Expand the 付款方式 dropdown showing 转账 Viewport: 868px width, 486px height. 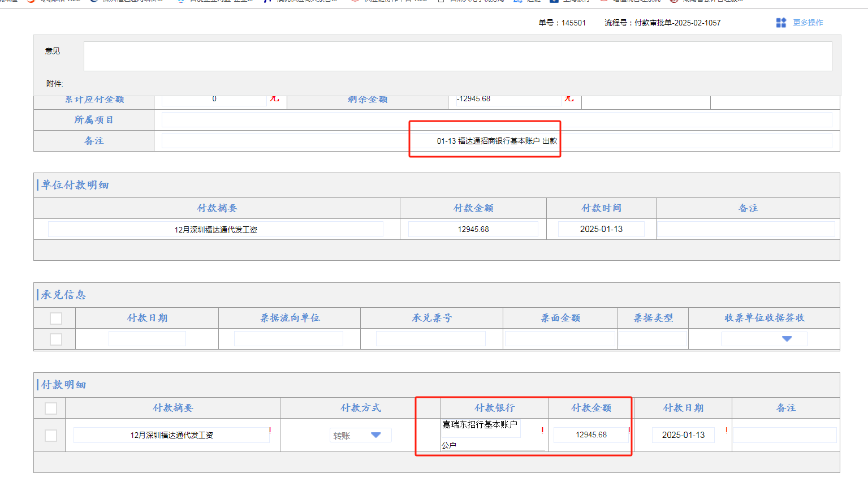[x=375, y=435]
